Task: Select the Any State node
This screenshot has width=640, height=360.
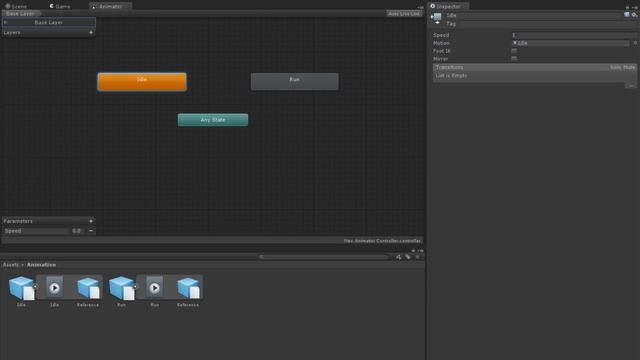Action: pos(213,120)
